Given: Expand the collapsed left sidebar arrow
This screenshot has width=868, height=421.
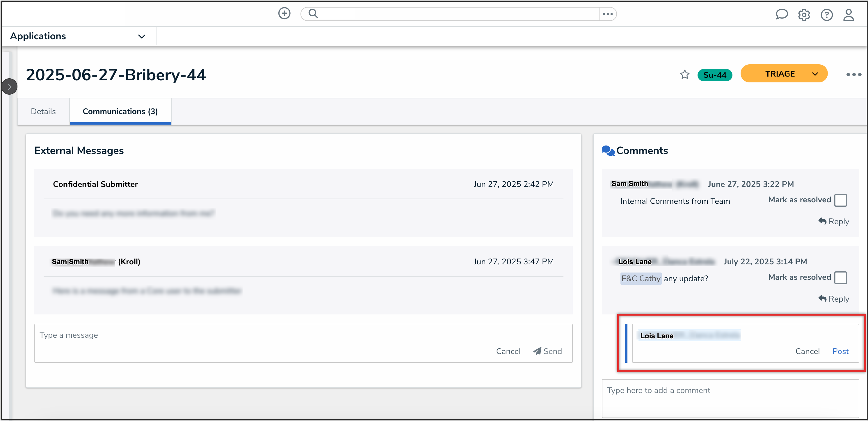Looking at the screenshot, I should click(9, 87).
